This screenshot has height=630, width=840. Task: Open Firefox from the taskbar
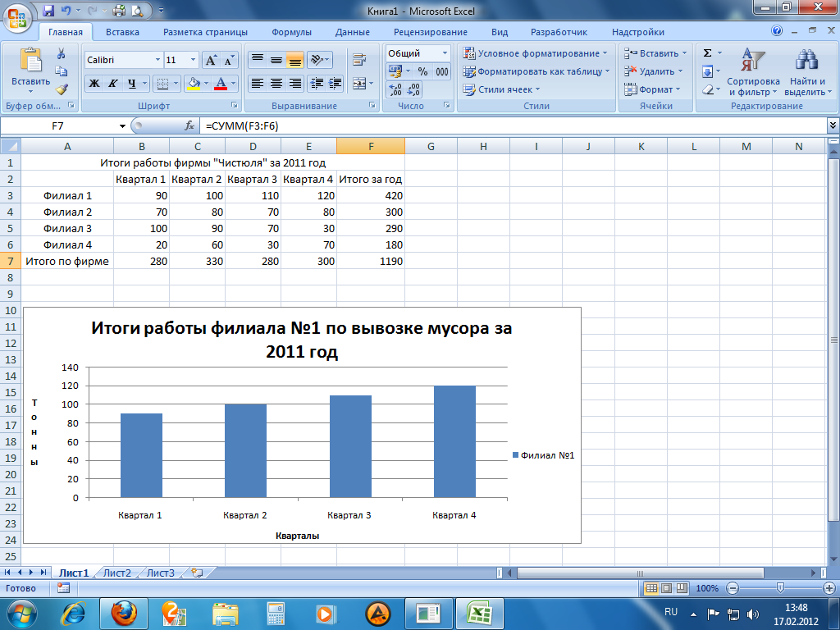point(124,614)
